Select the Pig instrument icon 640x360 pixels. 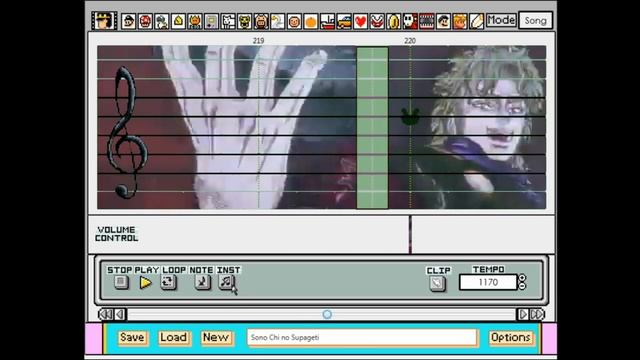click(x=261, y=21)
